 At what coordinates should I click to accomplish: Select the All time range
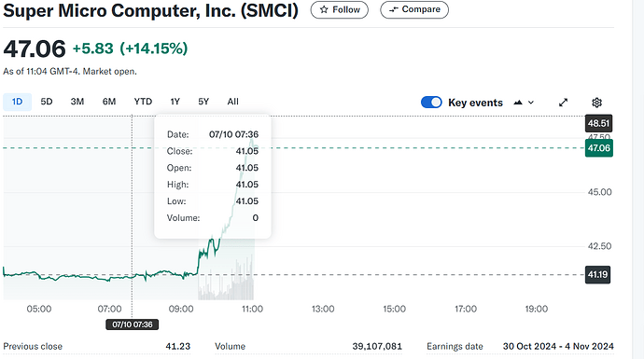coord(233,102)
